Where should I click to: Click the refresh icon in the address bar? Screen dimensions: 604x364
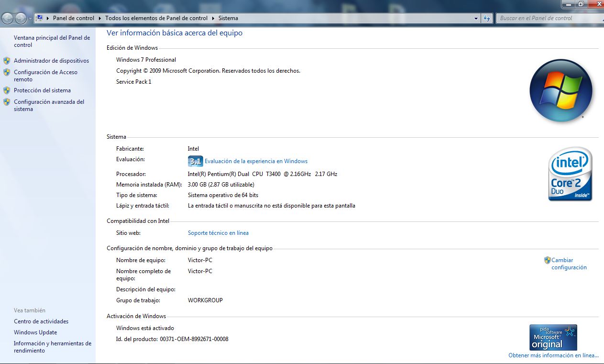(486, 18)
